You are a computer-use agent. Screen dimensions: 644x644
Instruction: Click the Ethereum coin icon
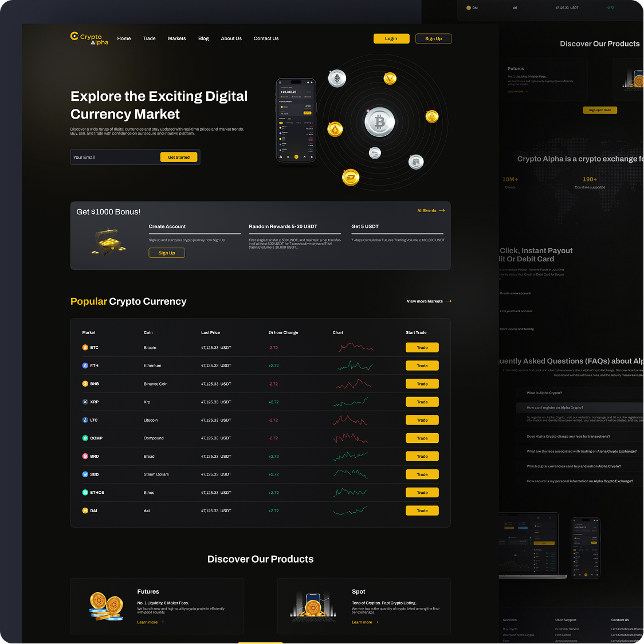(85, 366)
